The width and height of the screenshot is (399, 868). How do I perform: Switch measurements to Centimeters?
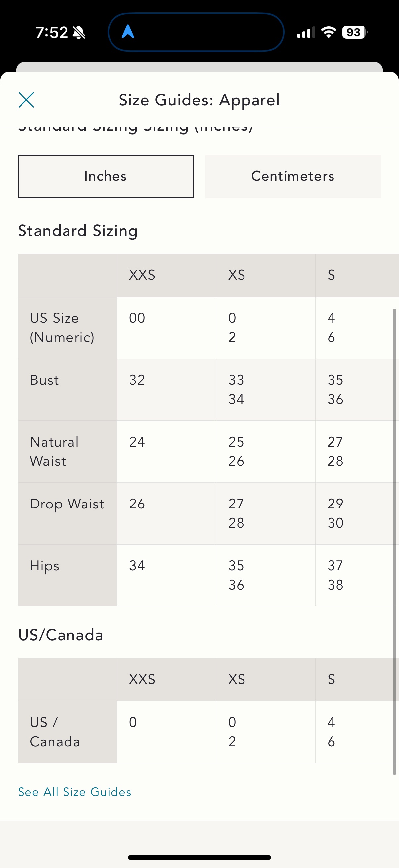293,176
